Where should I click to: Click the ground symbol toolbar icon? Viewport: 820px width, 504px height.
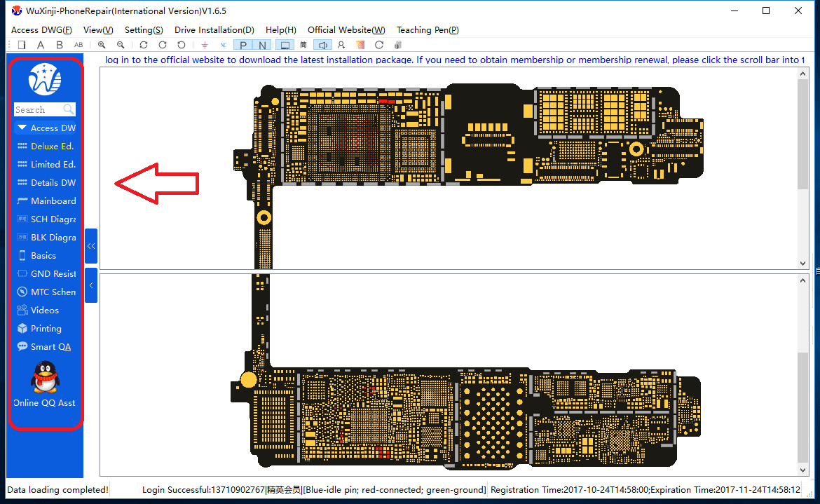[x=205, y=45]
